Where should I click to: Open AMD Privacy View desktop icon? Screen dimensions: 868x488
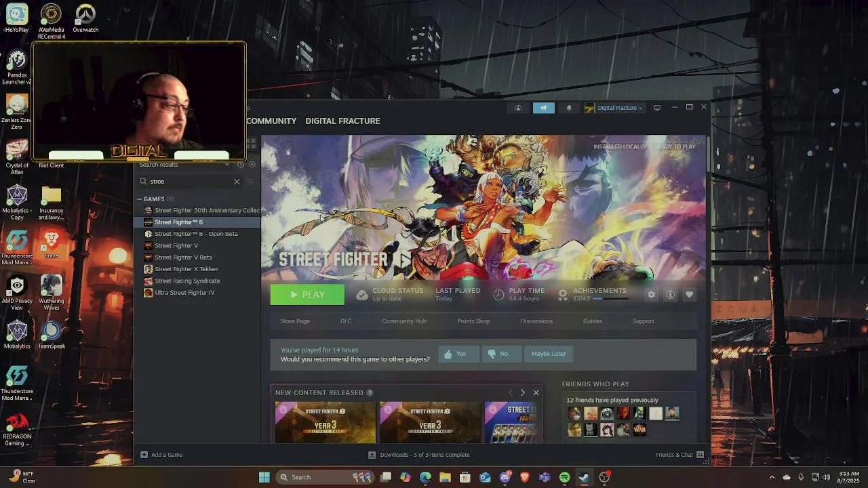[x=17, y=293]
